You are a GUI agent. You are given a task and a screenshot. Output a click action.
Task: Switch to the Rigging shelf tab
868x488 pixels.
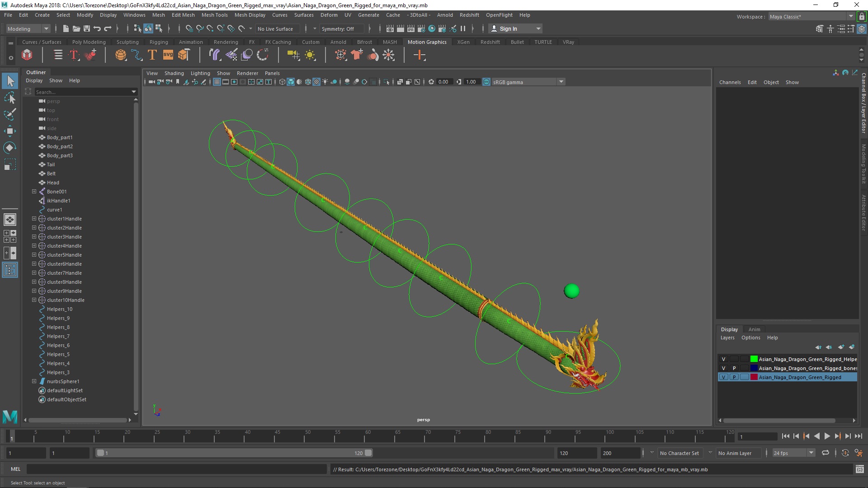159,42
